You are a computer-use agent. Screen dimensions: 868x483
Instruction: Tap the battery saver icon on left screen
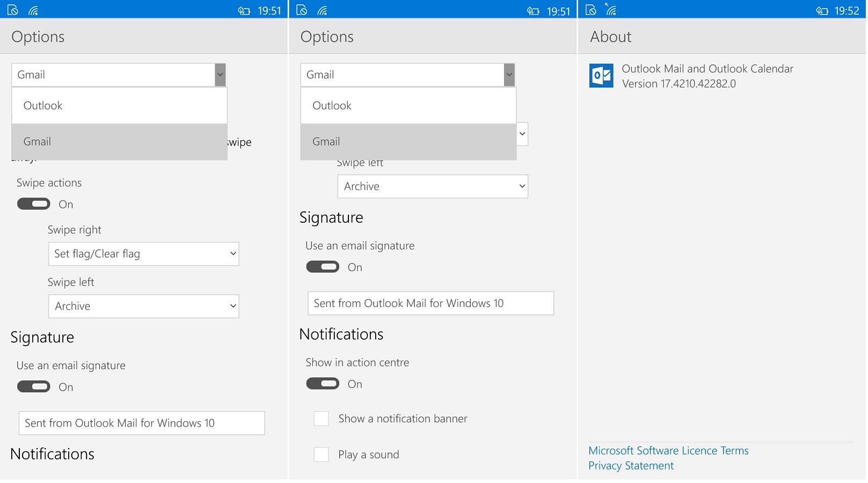pyautogui.click(x=244, y=11)
